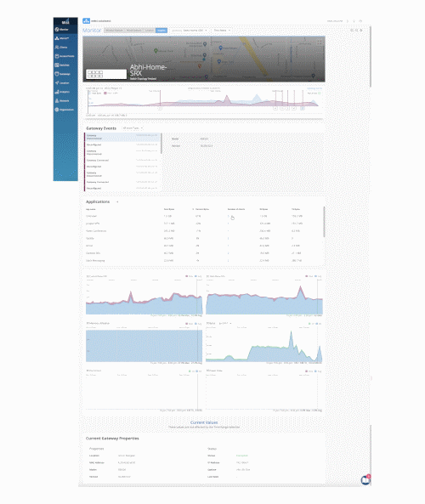Open Monitor in the left sidebar
The width and height of the screenshot is (425, 504).
tap(65, 29)
